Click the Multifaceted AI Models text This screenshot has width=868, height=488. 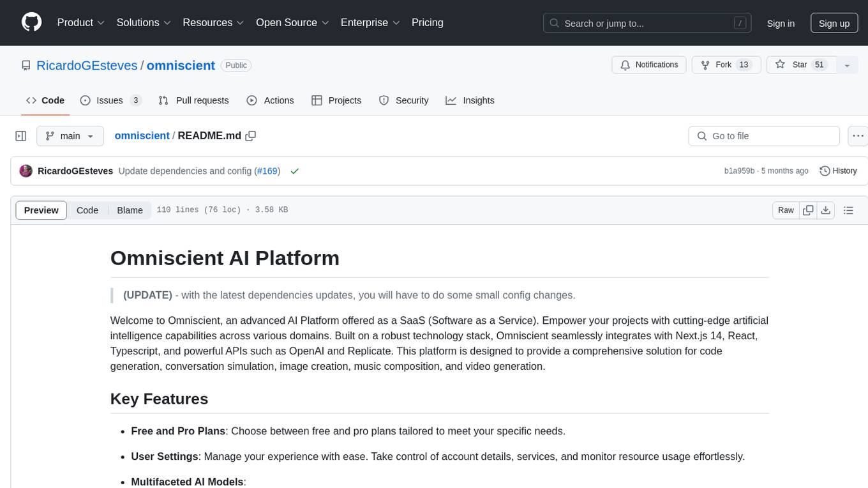187,482
